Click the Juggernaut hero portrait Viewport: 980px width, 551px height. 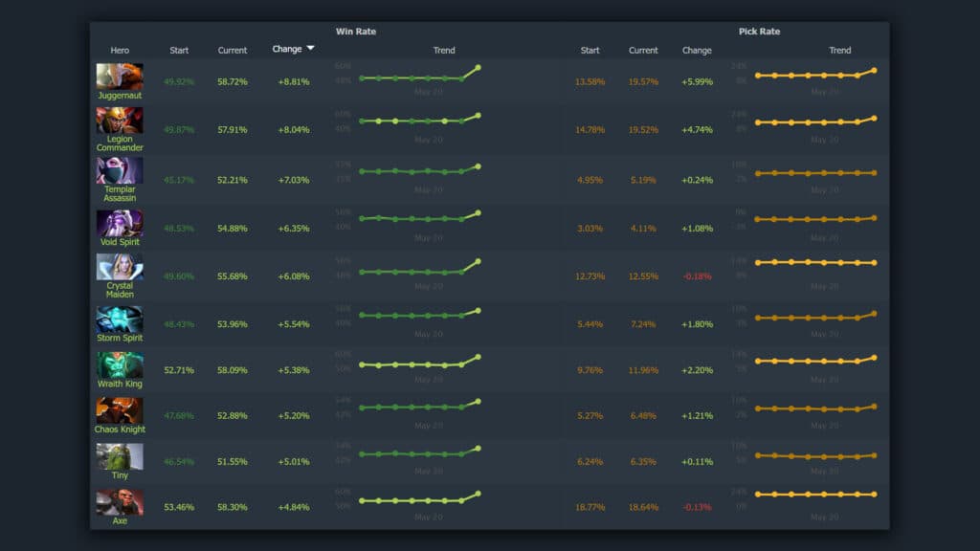119,76
